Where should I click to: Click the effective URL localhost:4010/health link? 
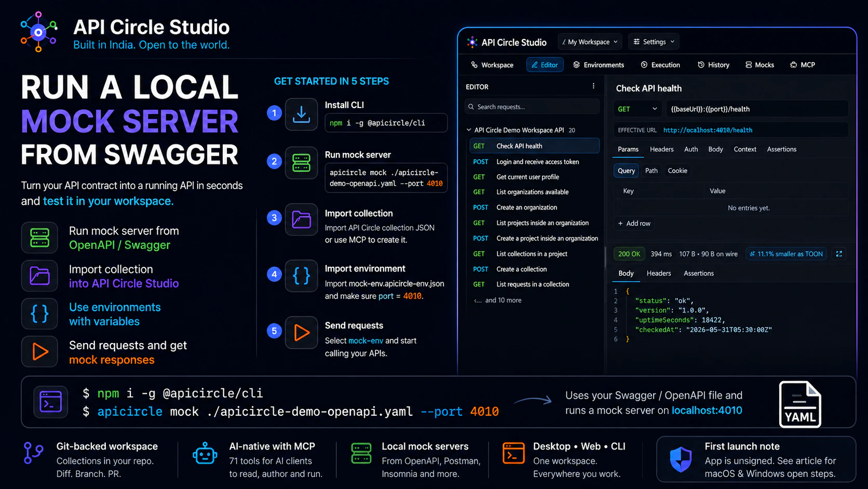pyautogui.click(x=708, y=130)
